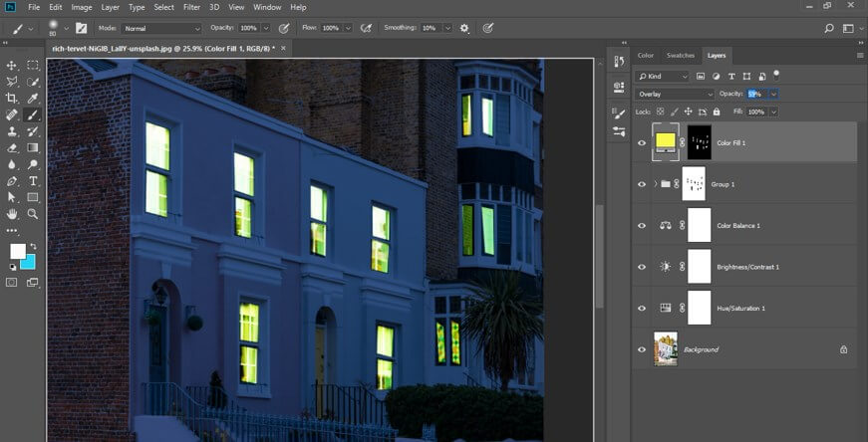This screenshot has width=868, height=442.
Task: Select the Zoom tool in toolbar
Action: coord(33,214)
